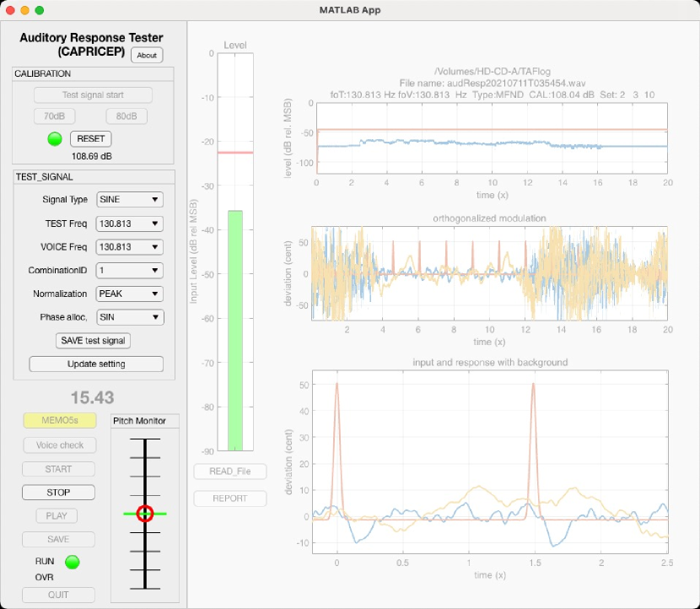This screenshot has width=700, height=609.
Task: Stop the running test
Action: pos(58,493)
